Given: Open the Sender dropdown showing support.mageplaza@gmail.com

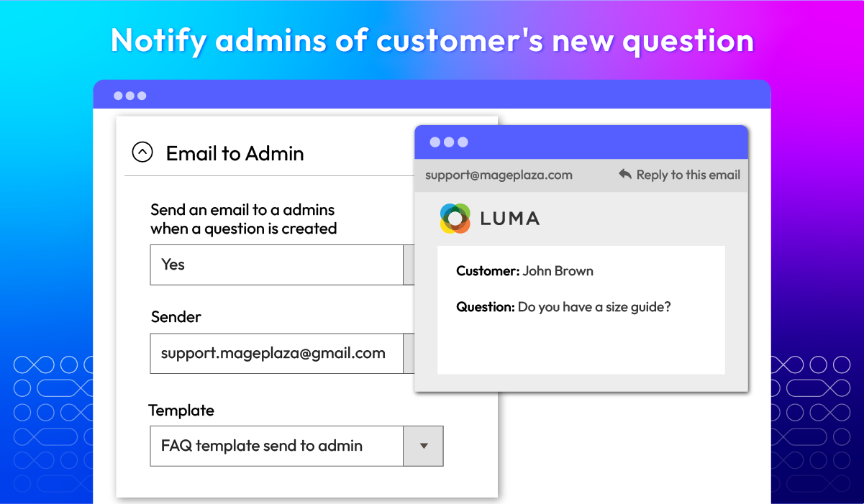Looking at the screenshot, I should coord(277,353).
